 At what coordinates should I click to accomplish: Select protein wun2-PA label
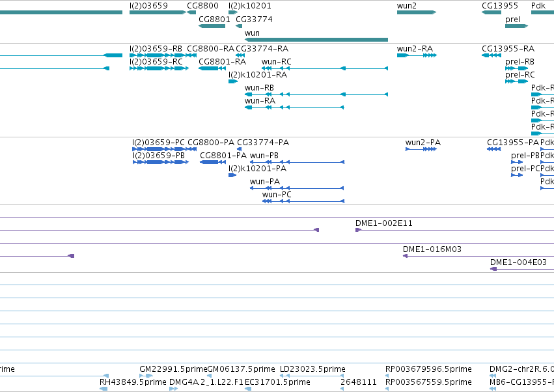(423, 143)
